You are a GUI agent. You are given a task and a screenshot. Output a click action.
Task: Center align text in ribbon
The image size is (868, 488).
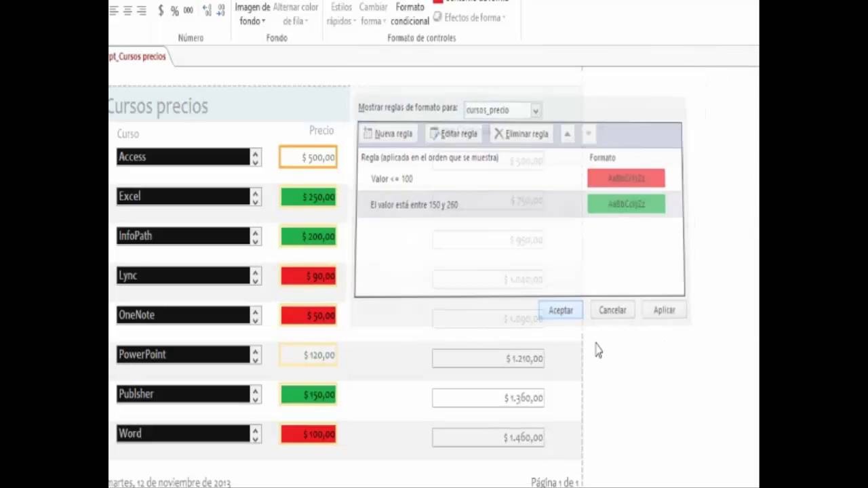coord(127,11)
